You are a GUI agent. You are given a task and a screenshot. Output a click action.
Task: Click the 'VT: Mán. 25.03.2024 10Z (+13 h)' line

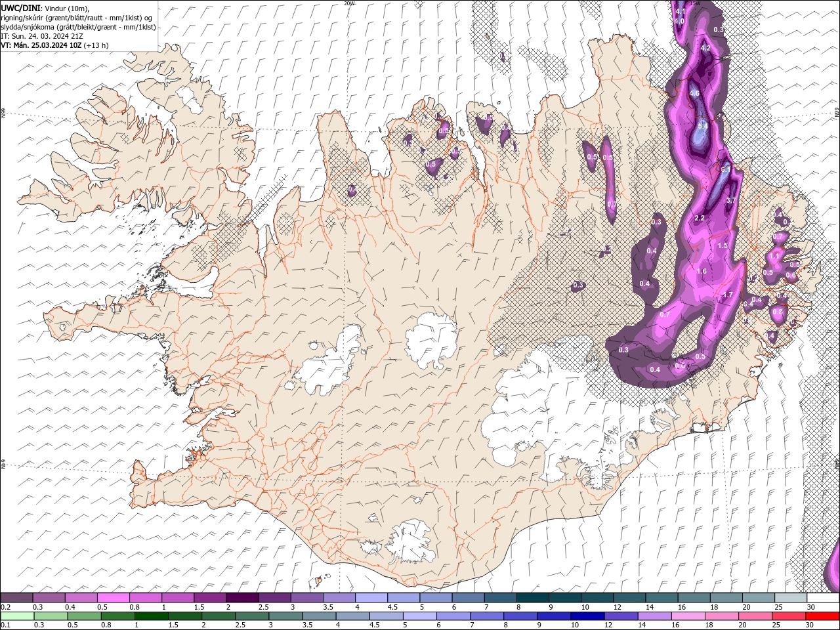55,45
